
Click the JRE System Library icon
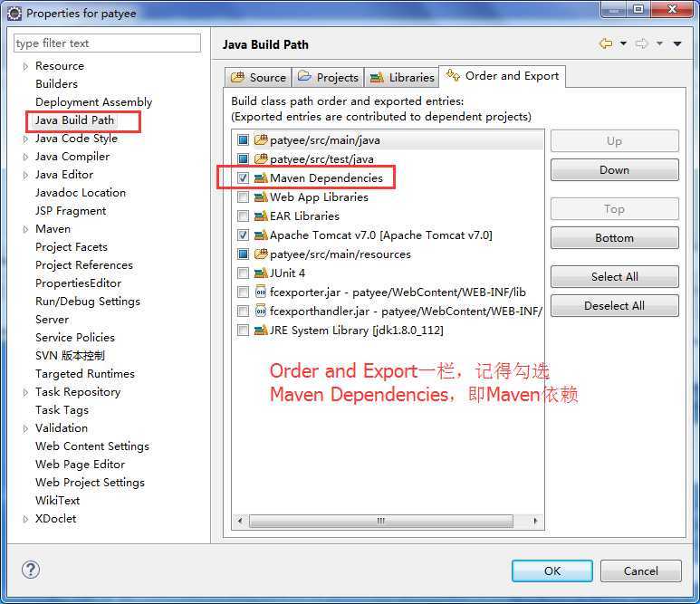[x=261, y=330]
